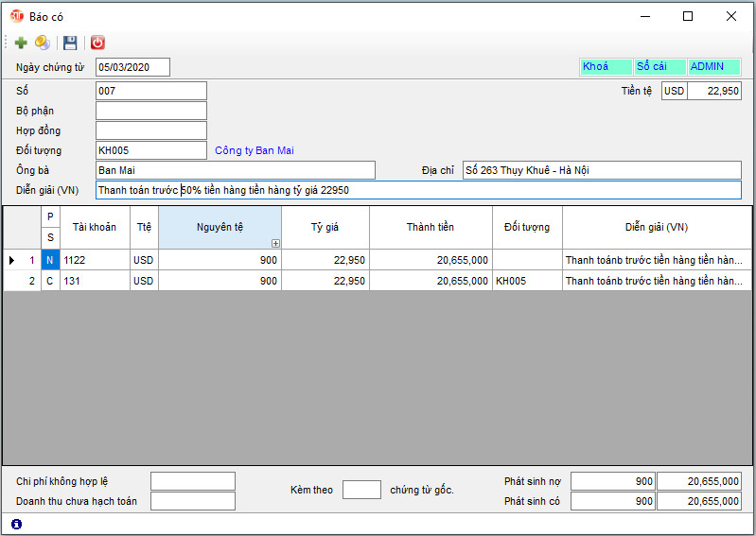The image size is (756, 536).
Task: Expand the Nguyên tệ column plus box
Action: tap(275, 243)
